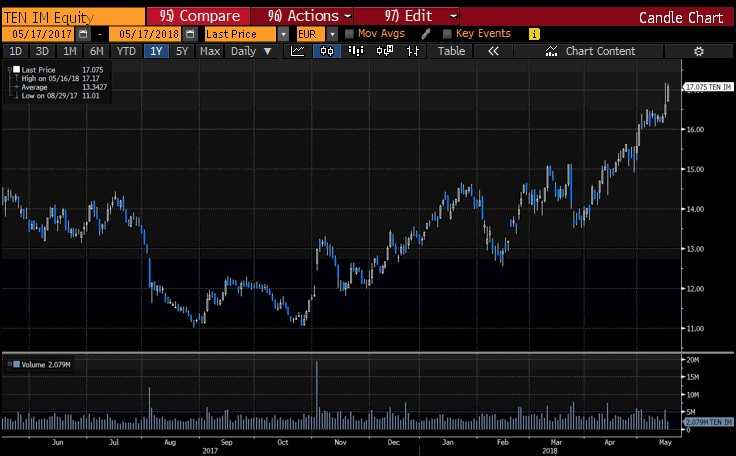Click Low on 08/29/17 legend row

pyautogui.click(x=60, y=96)
